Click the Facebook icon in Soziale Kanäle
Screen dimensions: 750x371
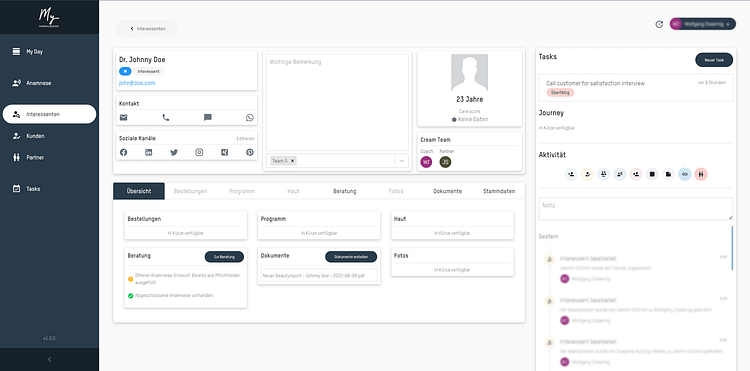(123, 153)
